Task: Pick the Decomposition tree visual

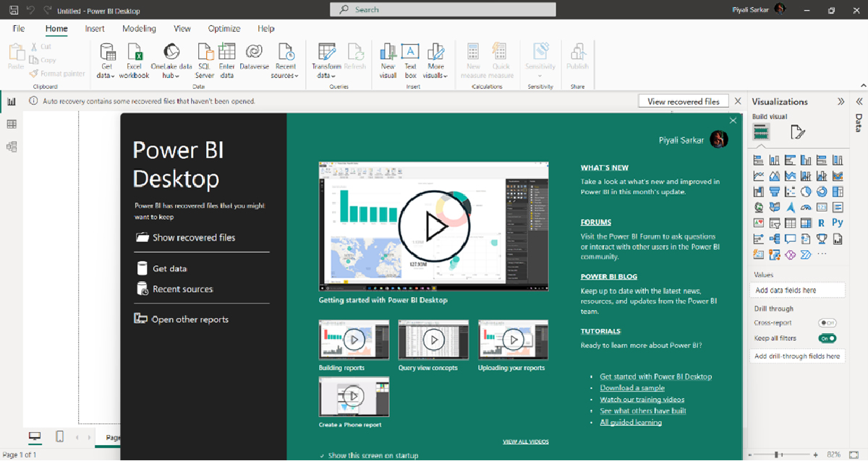Action: coord(774,239)
